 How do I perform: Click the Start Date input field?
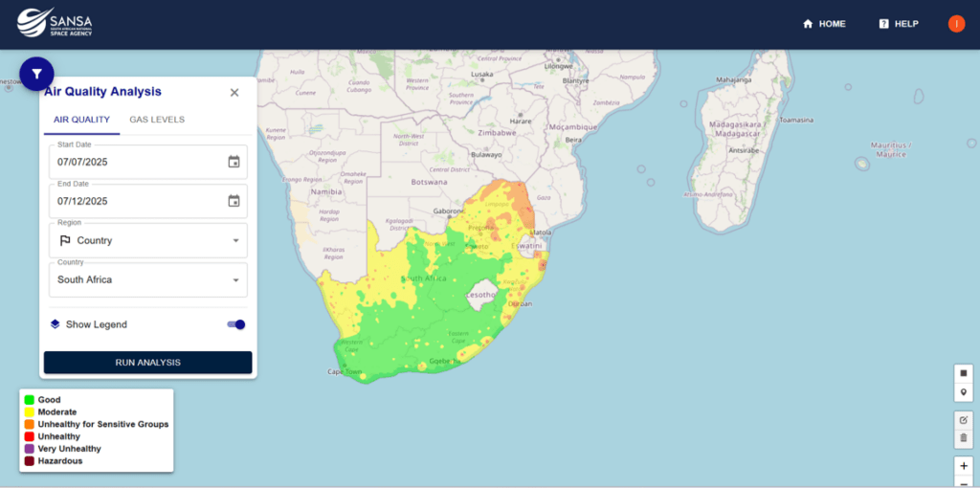click(134, 162)
